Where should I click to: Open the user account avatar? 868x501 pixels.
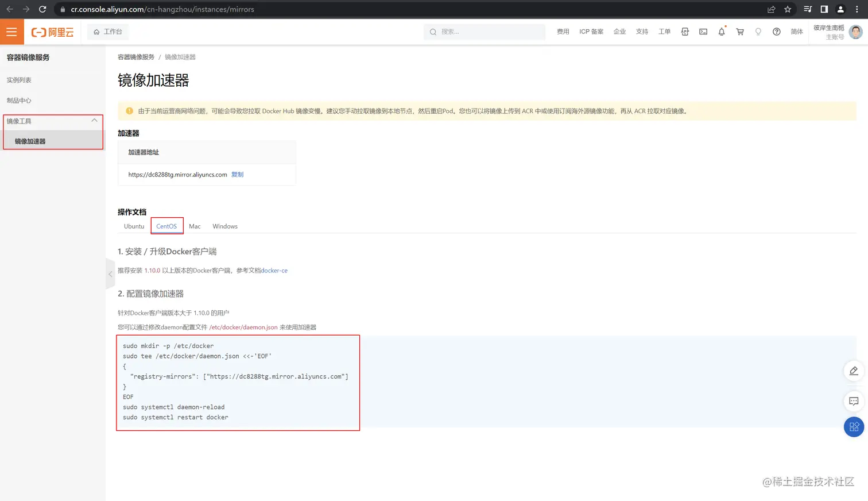point(855,32)
